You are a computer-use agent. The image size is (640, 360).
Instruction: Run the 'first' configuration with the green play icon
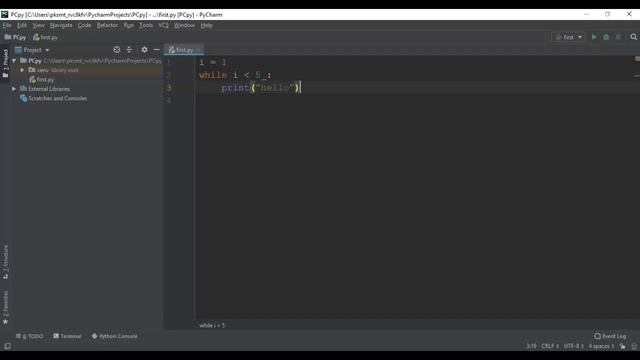(594, 37)
